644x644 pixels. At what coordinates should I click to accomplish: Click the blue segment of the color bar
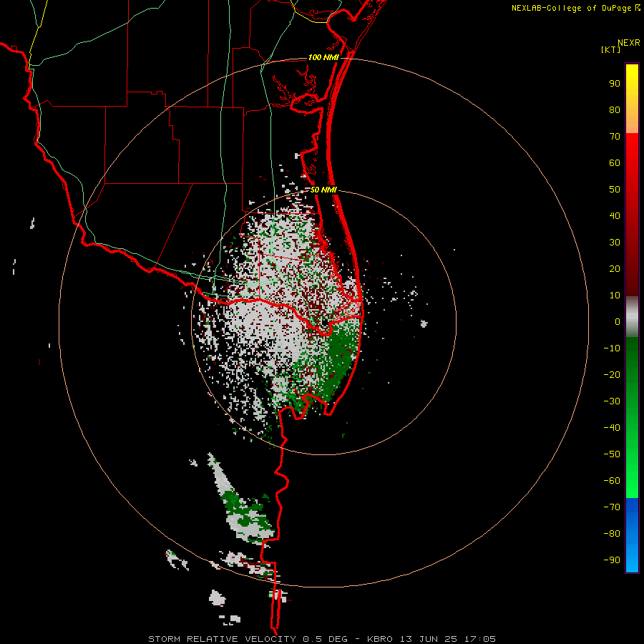pyautogui.click(x=632, y=535)
